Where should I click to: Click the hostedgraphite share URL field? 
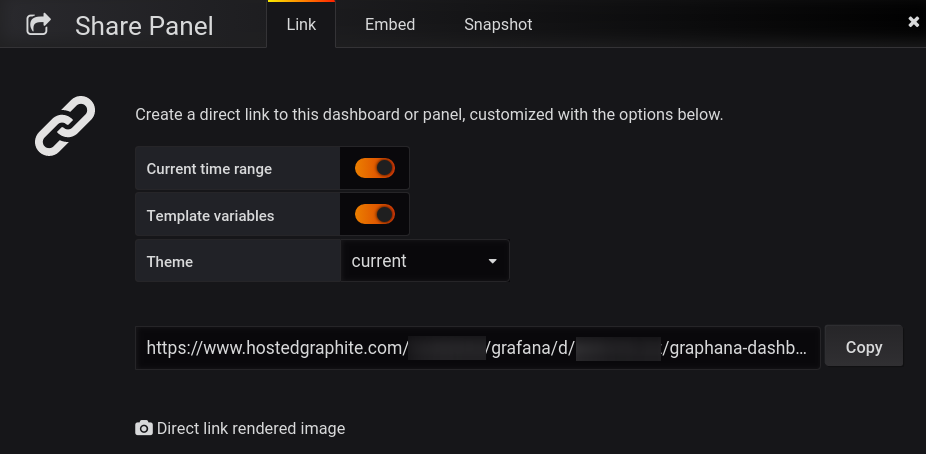477,348
